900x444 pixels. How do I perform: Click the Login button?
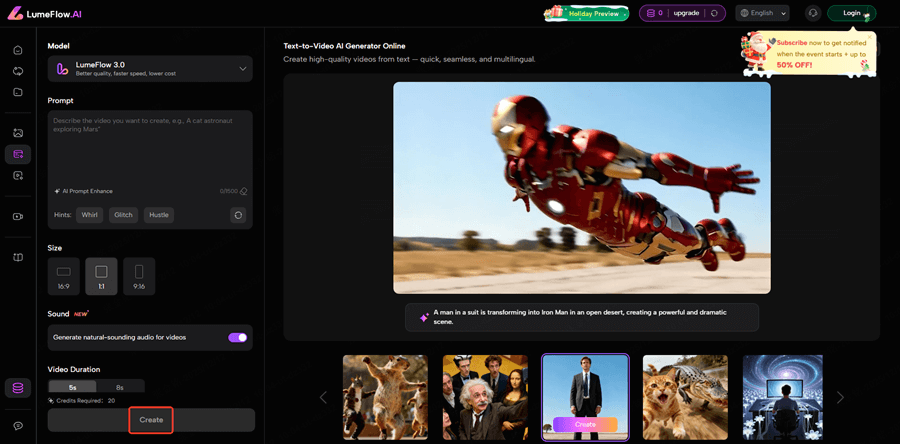tap(852, 13)
